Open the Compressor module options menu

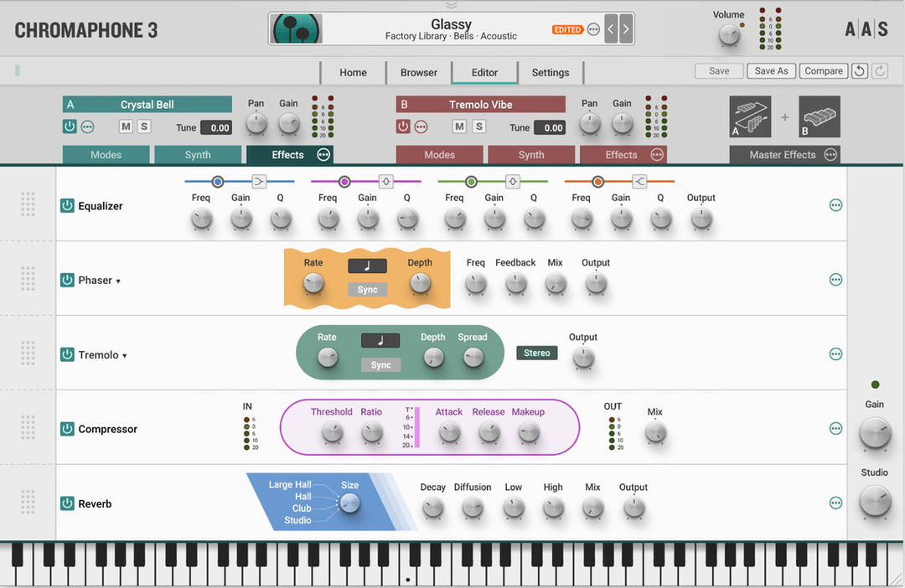(x=835, y=429)
